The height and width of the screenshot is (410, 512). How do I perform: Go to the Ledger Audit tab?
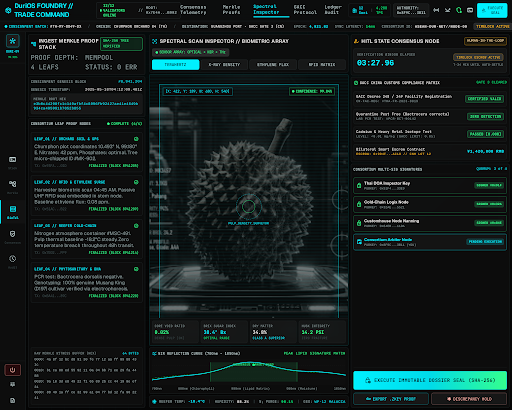pos(333,10)
